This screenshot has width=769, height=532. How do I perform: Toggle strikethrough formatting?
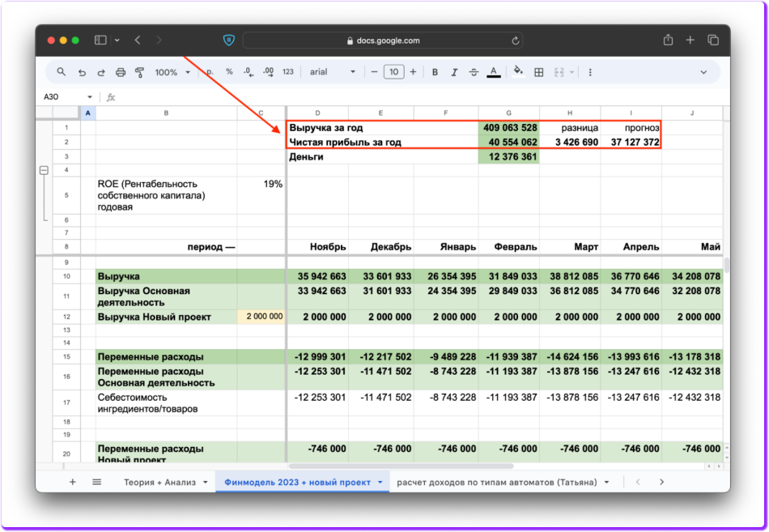pos(474,72)
